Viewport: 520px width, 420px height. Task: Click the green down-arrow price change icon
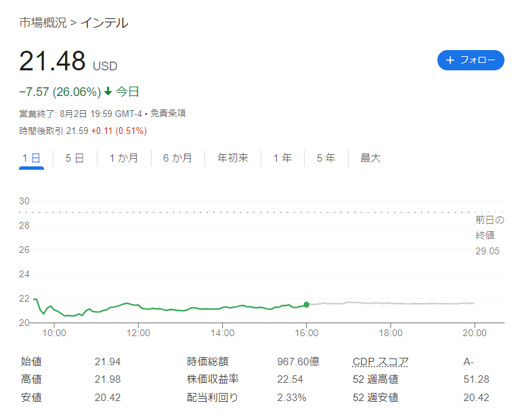[x=108, y=91]
